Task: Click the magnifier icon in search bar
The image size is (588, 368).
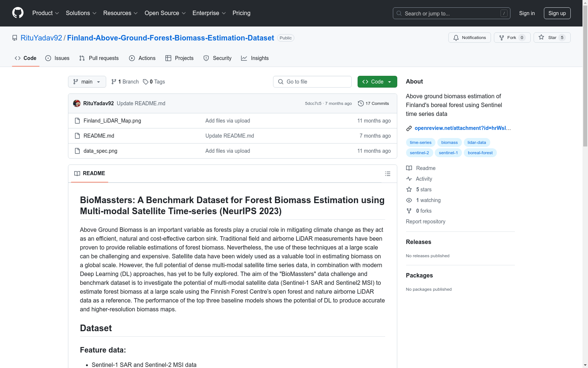Action: tap(399, 13)
